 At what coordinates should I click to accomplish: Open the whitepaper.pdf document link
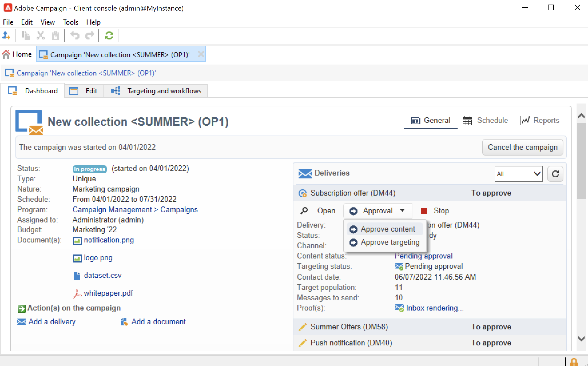tap(108, 293)
